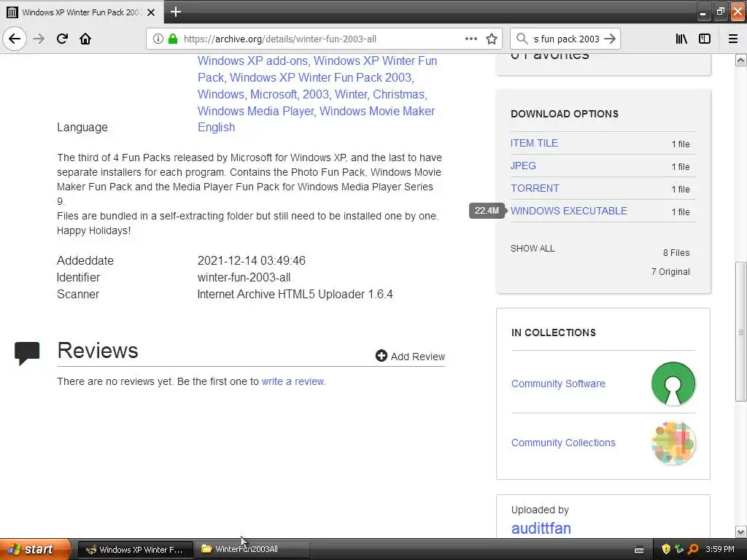
Task: Open the audittfan uploader profile
Action: click(x=541, y=528)
